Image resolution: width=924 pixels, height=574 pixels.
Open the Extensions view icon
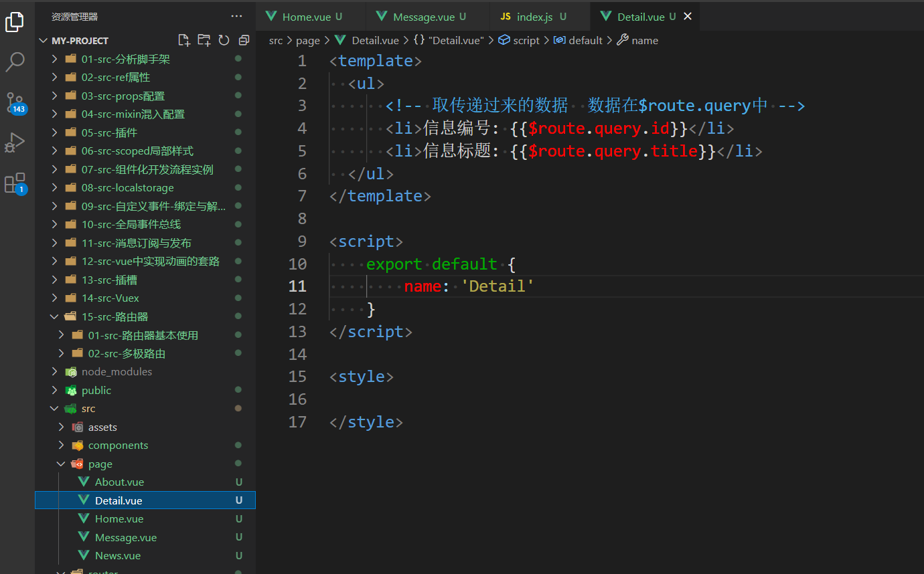[x=15, y=183]
